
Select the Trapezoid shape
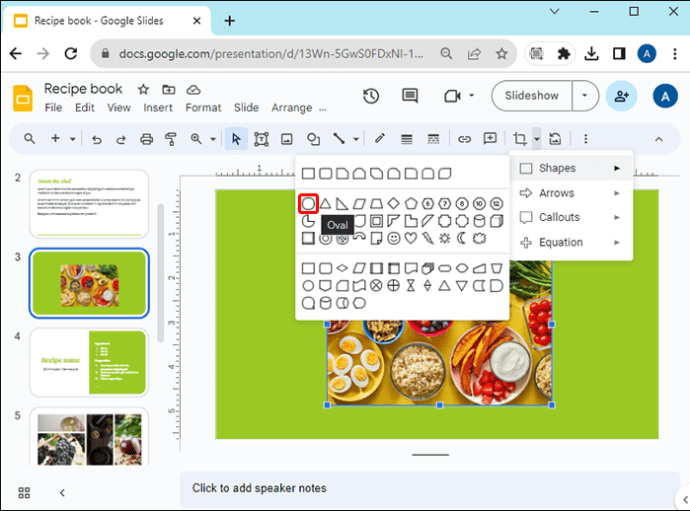tap(376, 203)
